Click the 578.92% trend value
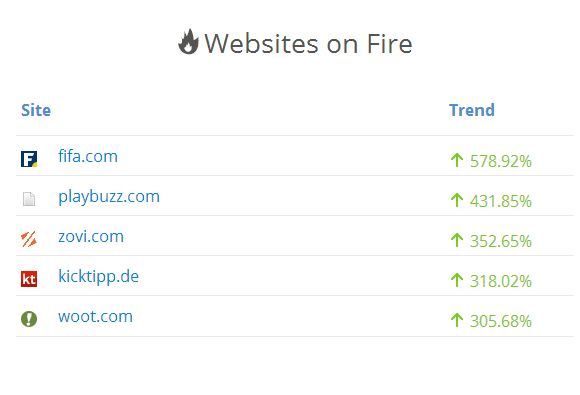580x395 pixels. click(x=501, y=161)
